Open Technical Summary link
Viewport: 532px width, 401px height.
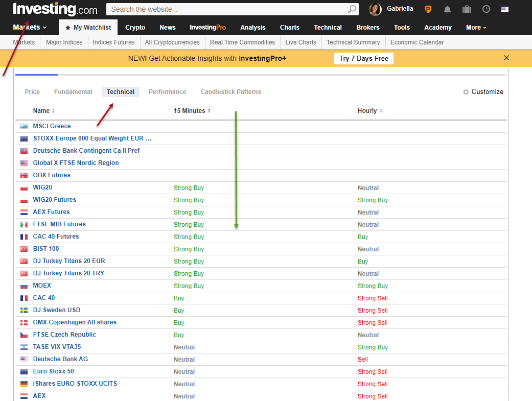[353, 42]
